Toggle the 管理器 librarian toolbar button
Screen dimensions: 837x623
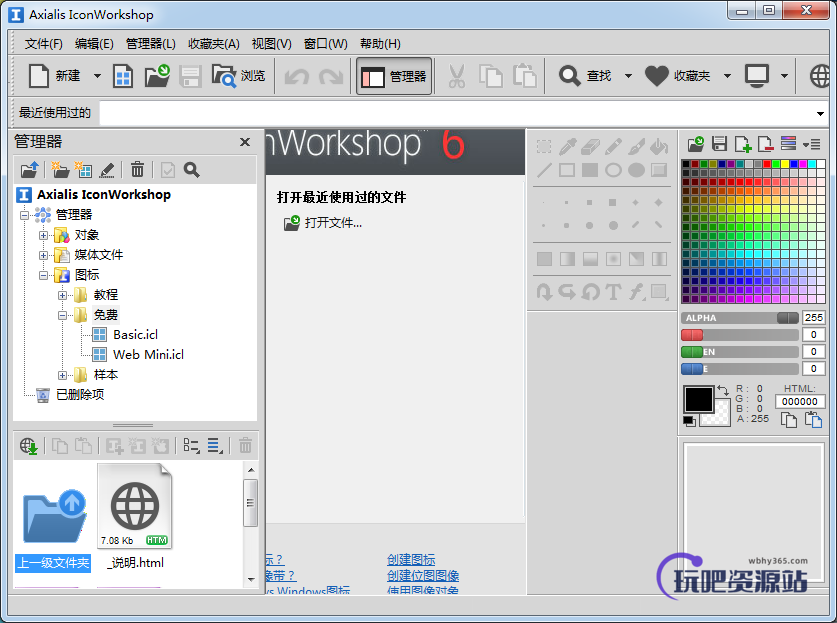point(394,76)
